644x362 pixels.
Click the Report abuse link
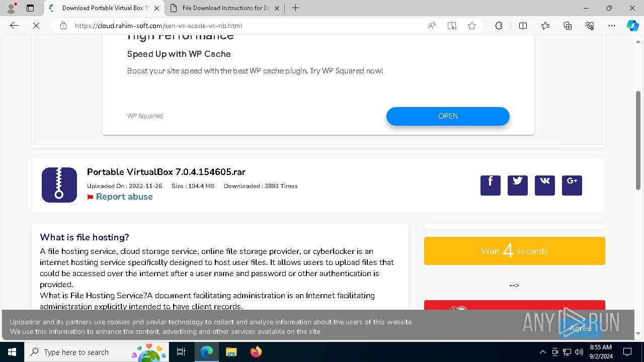coord(124,197)
